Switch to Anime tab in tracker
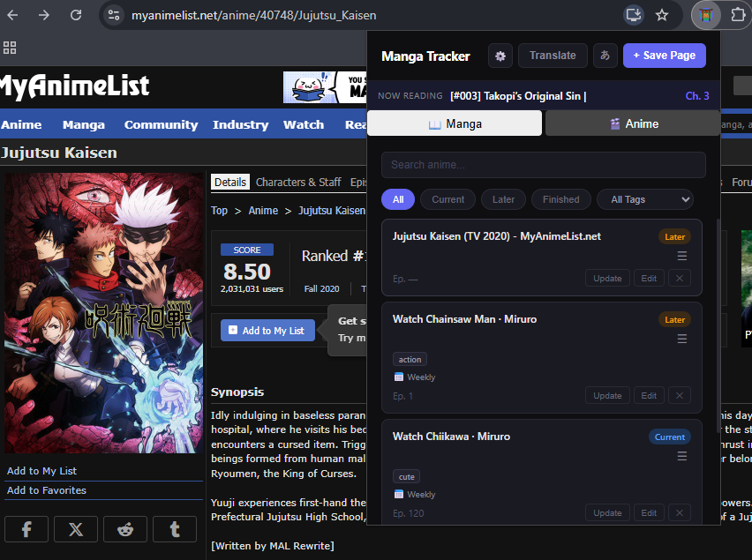 pos(633,123)
